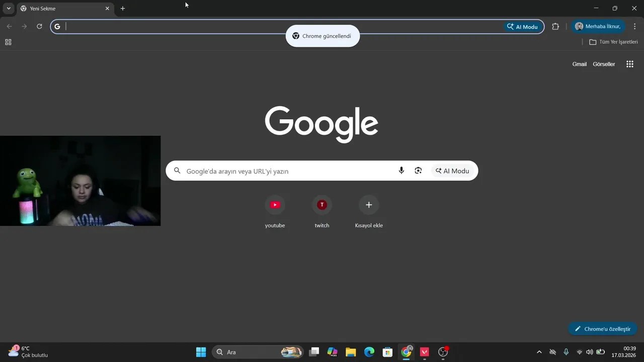
Task: Open the Chrome three-dot menu
Action: pyautogui.click(x=634, y=27)
